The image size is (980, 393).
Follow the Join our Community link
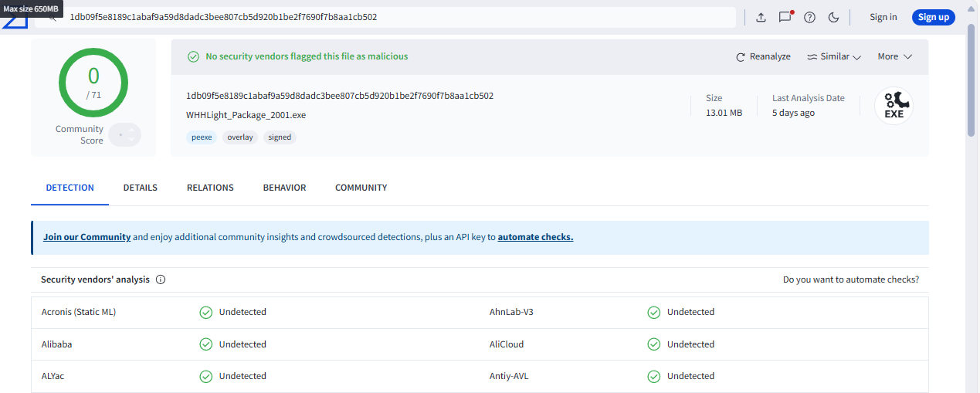[86, 237]
